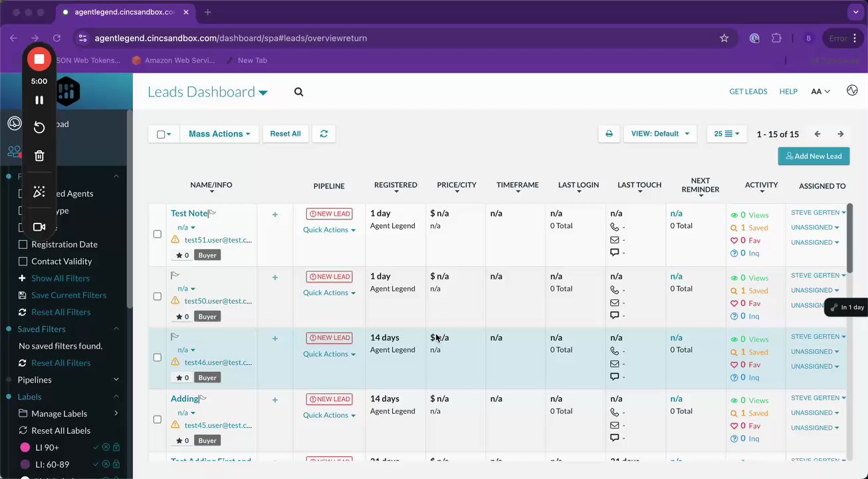This screenshot has height=479, width=868.
Task: Go to the next page arrow
Action: click(840, 134)
